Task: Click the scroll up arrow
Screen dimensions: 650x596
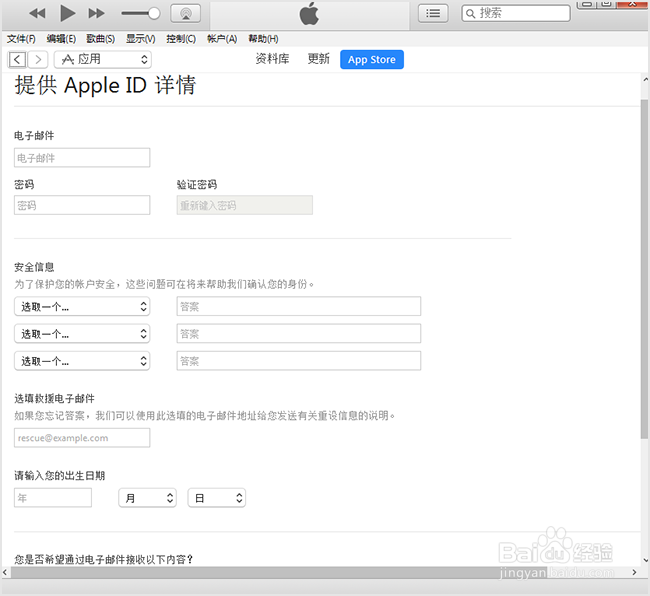Action: 645,80
